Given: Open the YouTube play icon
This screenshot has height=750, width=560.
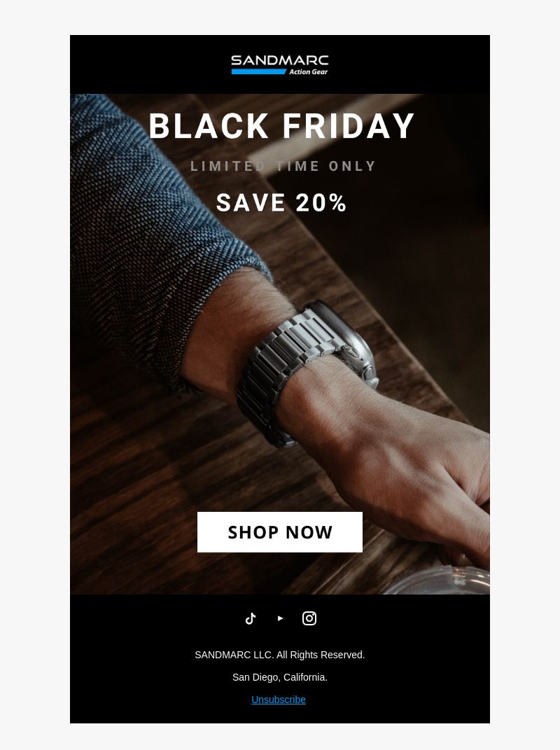Looking at the screenshot, I should point(280,618).
